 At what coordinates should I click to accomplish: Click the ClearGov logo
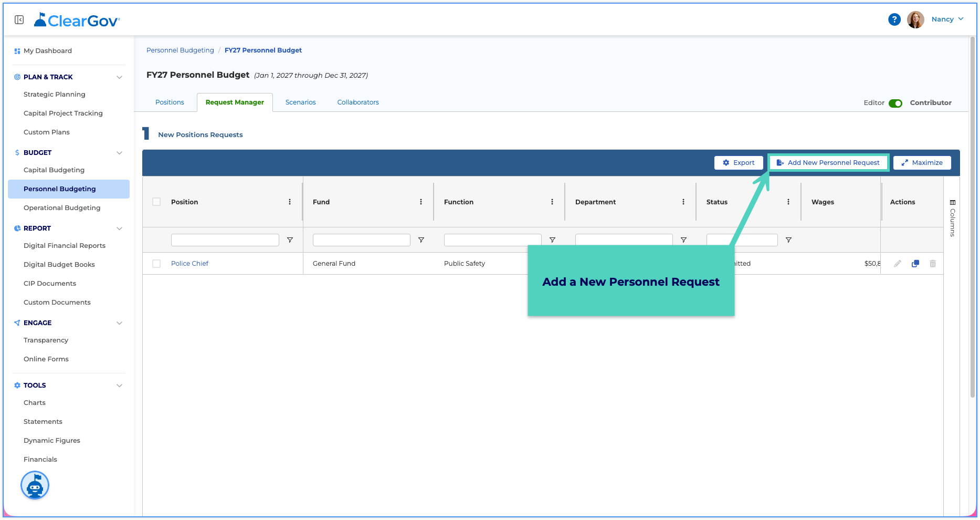[77, 20]
